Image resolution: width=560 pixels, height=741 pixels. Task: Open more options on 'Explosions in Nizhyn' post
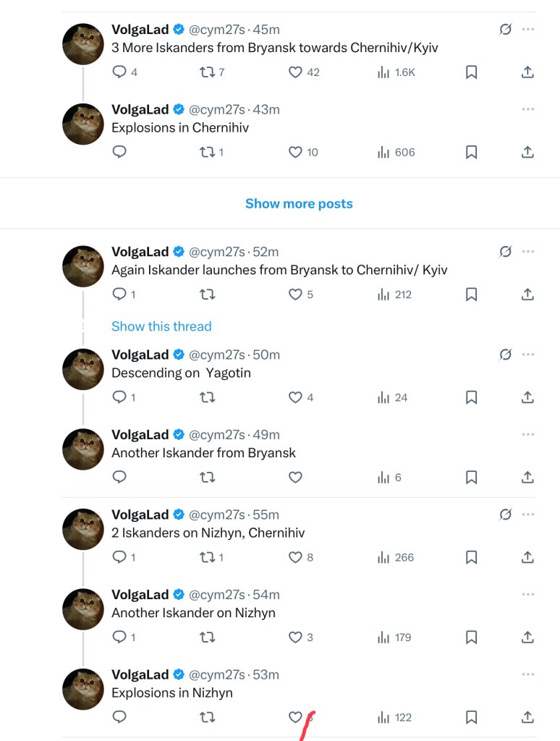tap(528, 674)
